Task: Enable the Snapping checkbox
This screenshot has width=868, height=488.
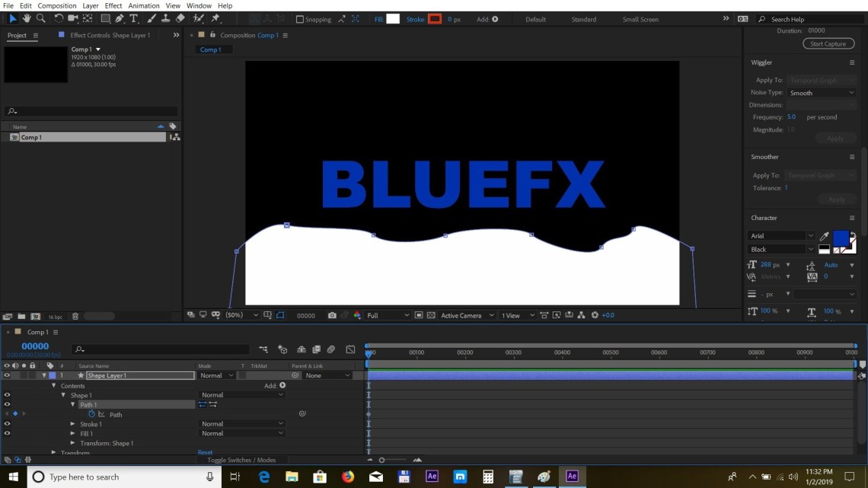Action: point(300,19)
